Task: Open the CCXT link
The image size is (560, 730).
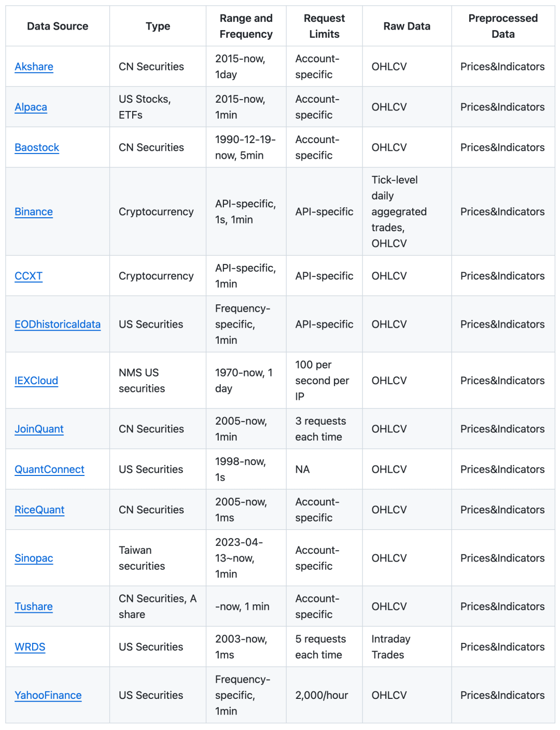Action: coord(29,276)
